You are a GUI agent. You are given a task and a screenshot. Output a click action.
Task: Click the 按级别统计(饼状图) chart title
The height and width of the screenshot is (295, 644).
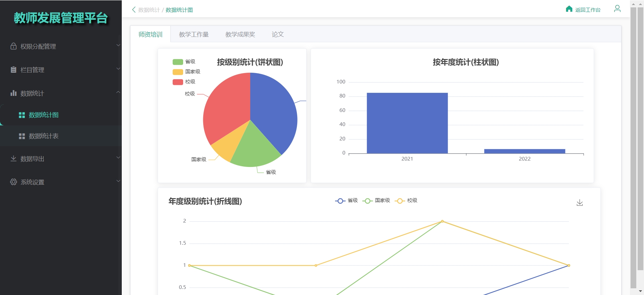tap(250, 62)
